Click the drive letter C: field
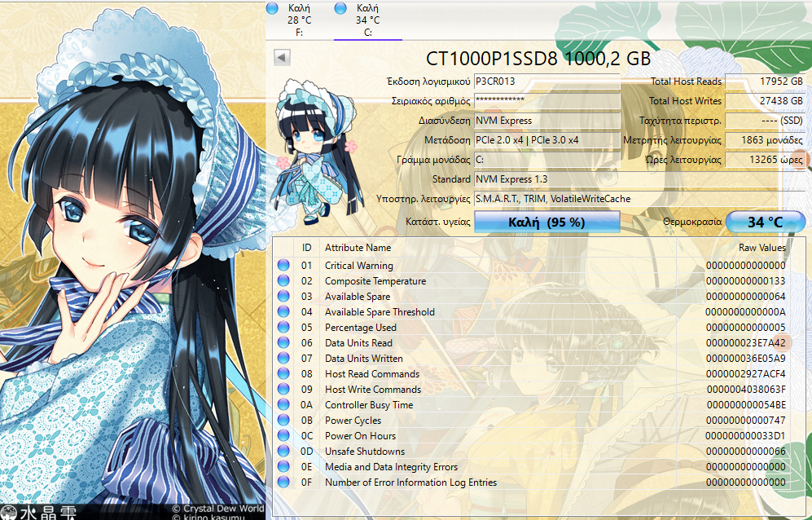Image resolution: width=812 pixels, height=520 pixels. pos(546,160)
